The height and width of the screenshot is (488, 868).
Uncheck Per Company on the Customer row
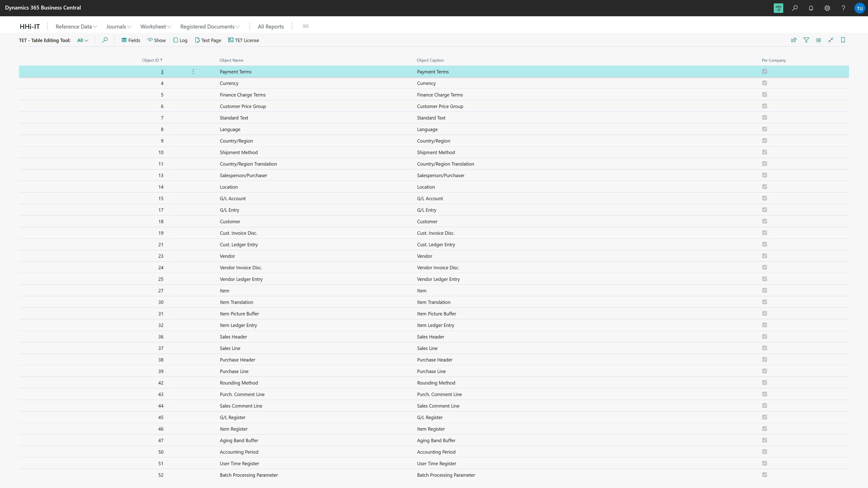(x=764, y=221)
